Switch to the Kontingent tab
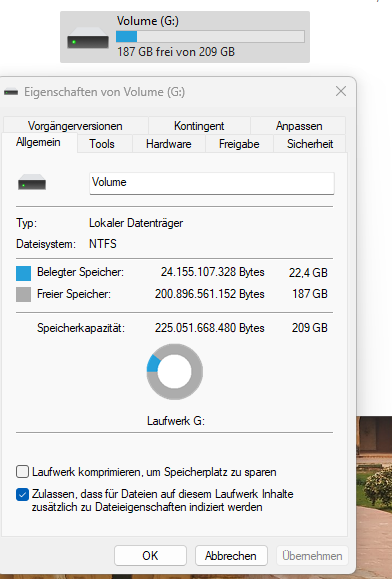Screen dimensions: 392x579 coord(199,126)
